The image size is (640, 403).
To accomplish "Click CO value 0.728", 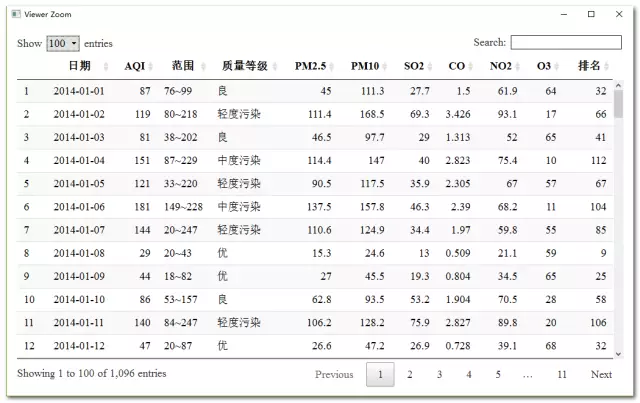I will coord(458,346).
